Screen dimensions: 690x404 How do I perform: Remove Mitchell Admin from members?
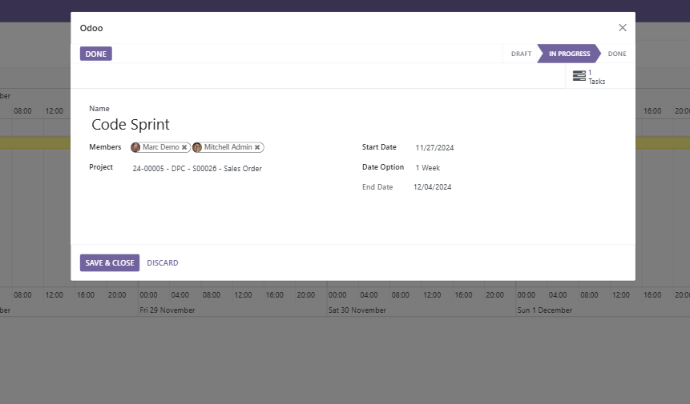click(x=258, y=147)
